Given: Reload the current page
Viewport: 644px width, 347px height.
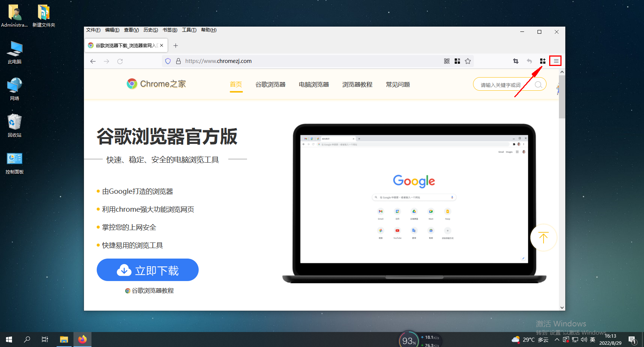Looking at the screenshot, I should pos(120,61).
